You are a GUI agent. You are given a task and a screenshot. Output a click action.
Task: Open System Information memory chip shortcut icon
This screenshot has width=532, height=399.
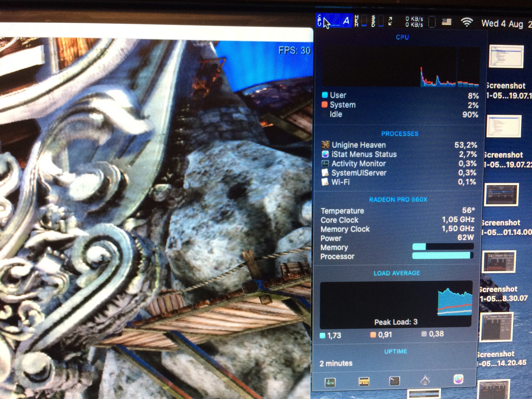(x=364, y=381)
